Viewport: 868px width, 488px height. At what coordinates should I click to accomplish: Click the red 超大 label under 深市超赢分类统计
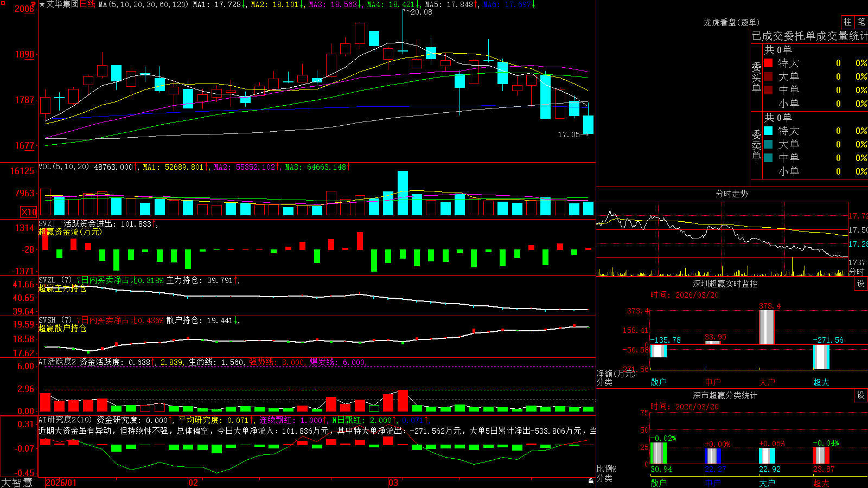tap(821, 483)
